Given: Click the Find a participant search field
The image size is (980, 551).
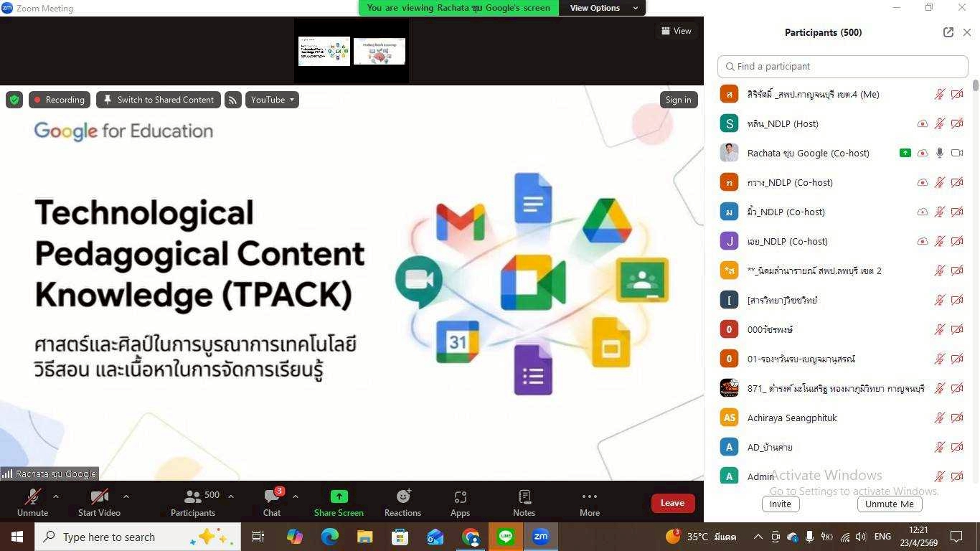Looking at the screenshot, I should click(843, 66).
